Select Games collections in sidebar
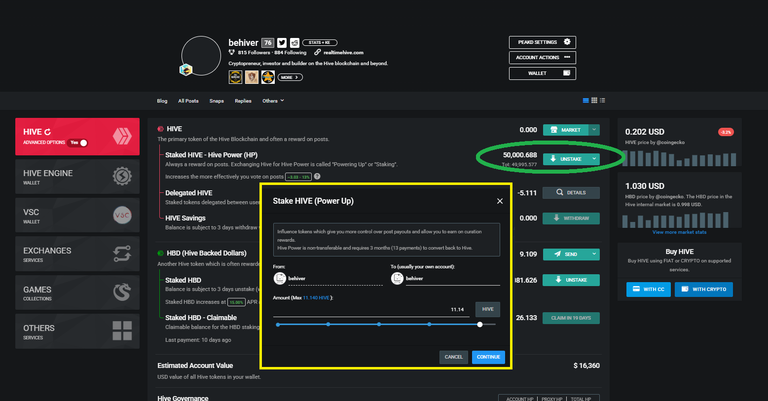Viewport: 768px width, 401px height. (x=77, y=292)
